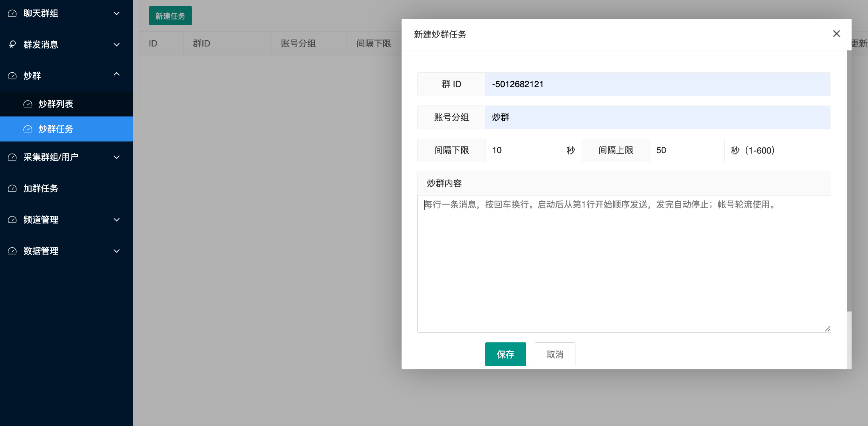Open the 数据管理 menu label
Viewport: 868px width, 426px height.
[x=41, y=251]
